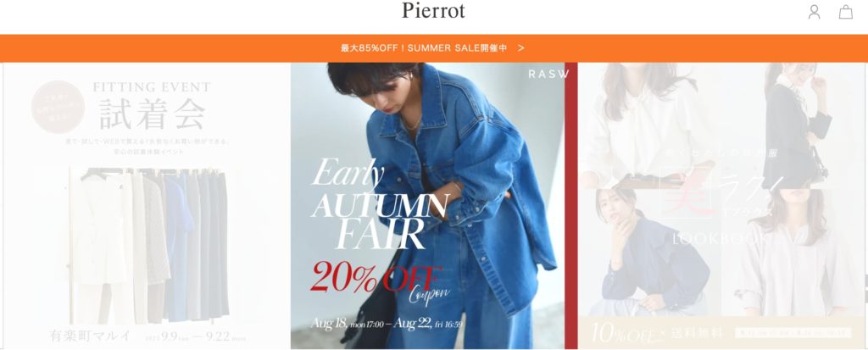The width and height of the screenshot is (868, 350).
Task: Click the navy blouse model photo in lookbook
Action: click(650, 253)
